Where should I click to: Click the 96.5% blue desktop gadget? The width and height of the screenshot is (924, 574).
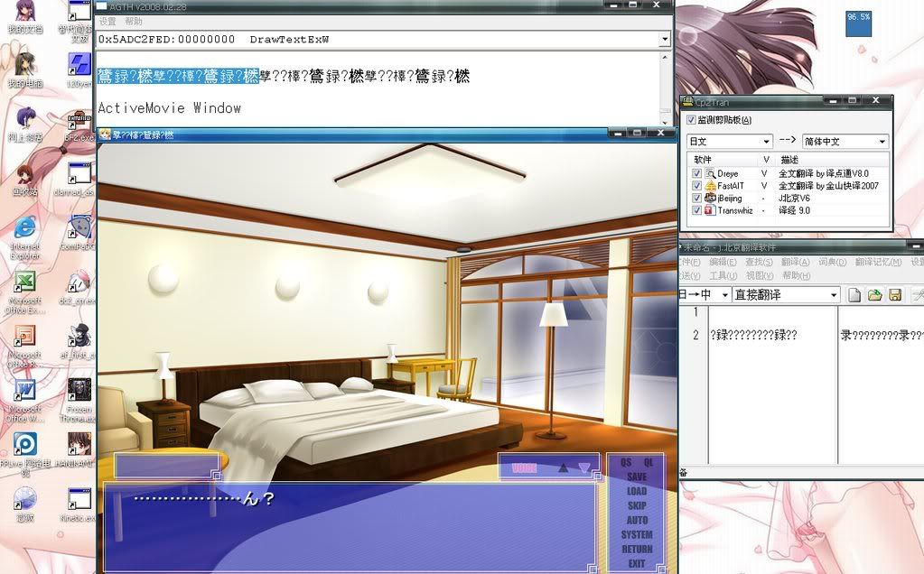tap(858, 23)
